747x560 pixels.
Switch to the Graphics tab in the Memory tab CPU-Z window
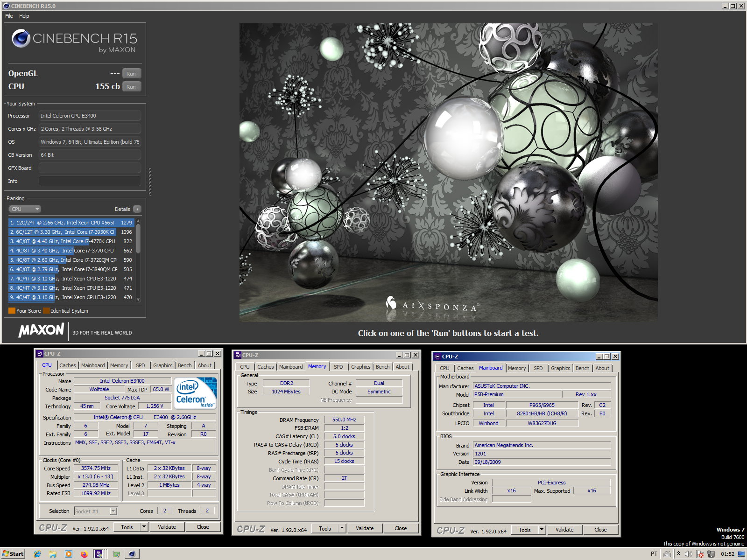[361, 367]
